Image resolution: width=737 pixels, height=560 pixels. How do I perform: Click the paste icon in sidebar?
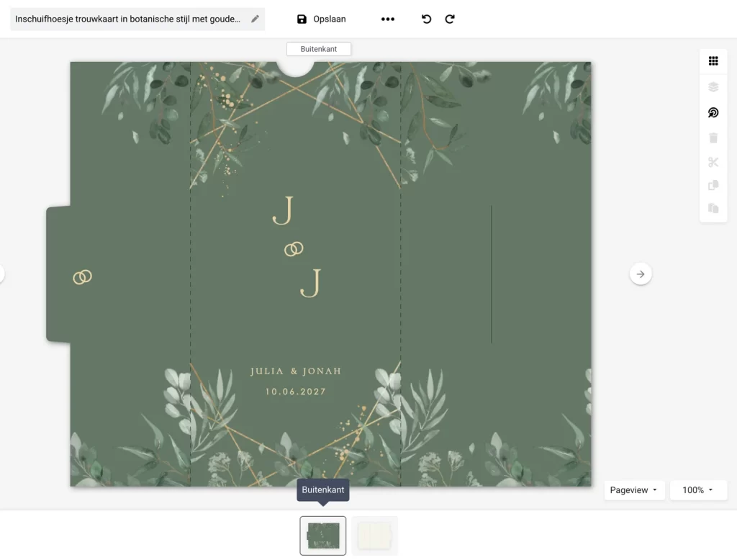[713, 209]
